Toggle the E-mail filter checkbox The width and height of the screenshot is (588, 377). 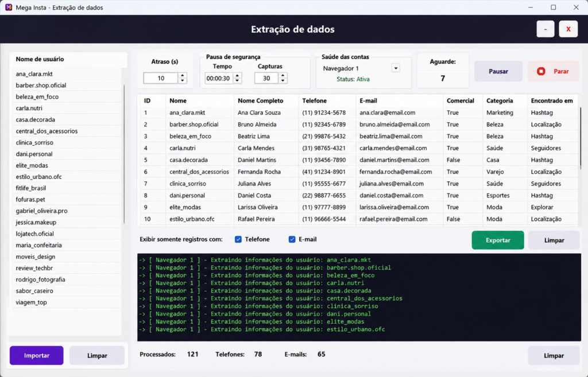pos(292,239)
